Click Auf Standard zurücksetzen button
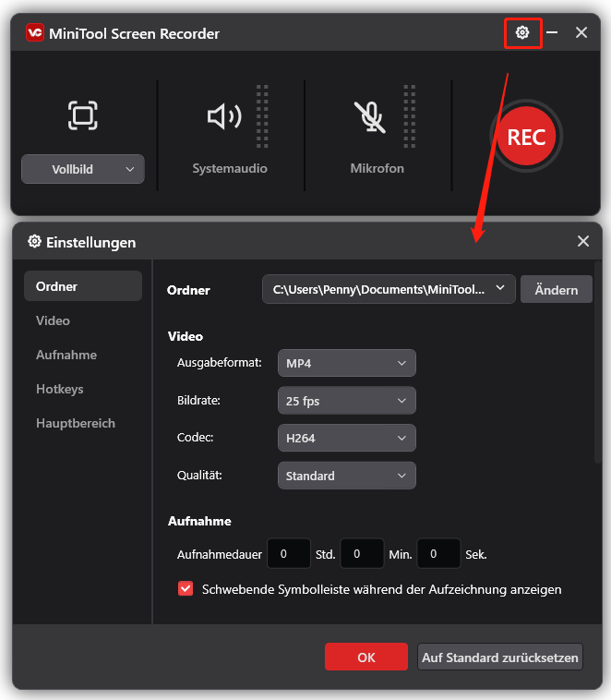Image resolution: width=611 pixels, height=700 pixels. point(500,657)
